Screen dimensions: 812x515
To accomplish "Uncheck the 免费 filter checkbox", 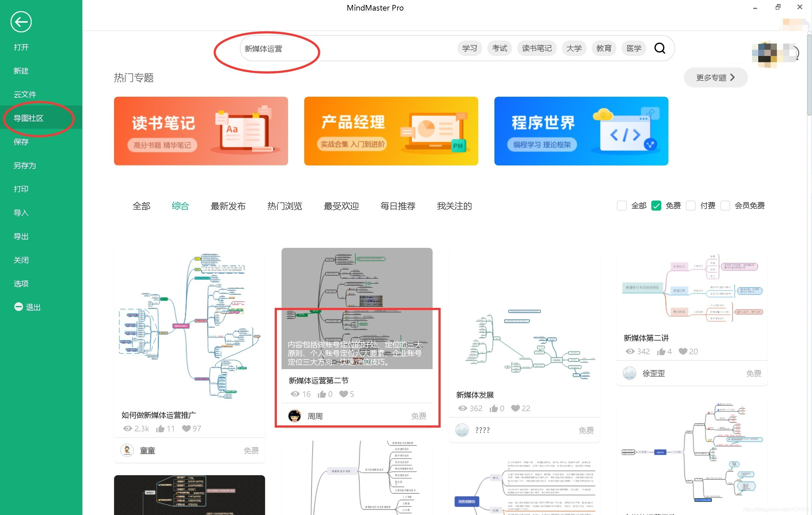I will 656,206.
